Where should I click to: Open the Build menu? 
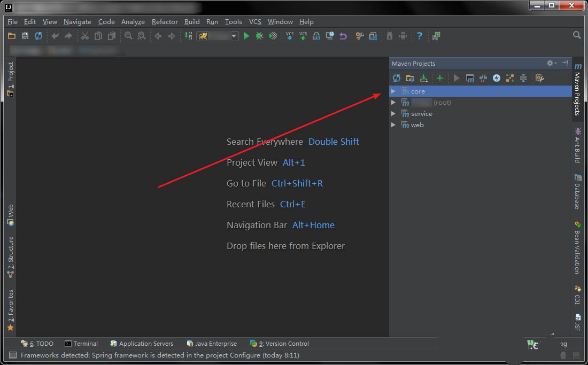[x=192, y=22]
